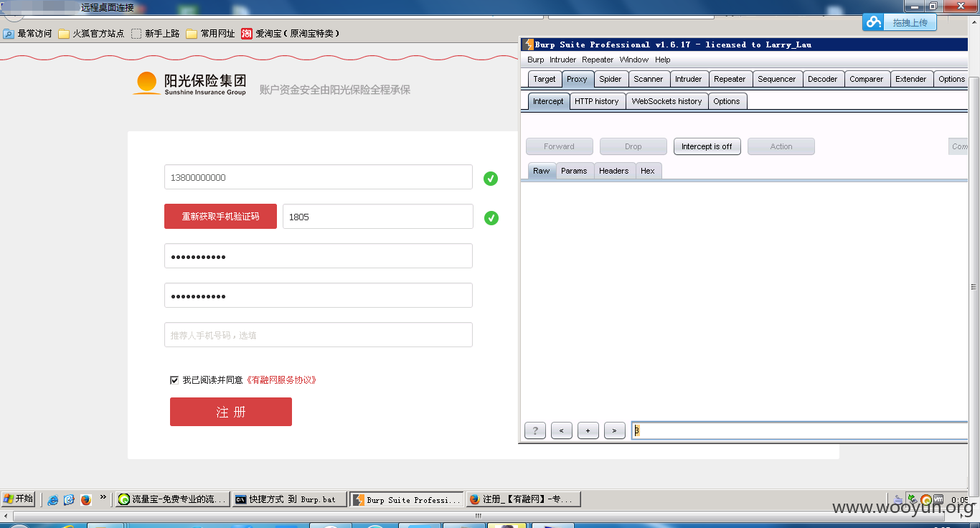Image resolution: width=980 pixels, height=528 pixels.
Task: Click 重新获取手机验证码 button
Action: [220, 217]
